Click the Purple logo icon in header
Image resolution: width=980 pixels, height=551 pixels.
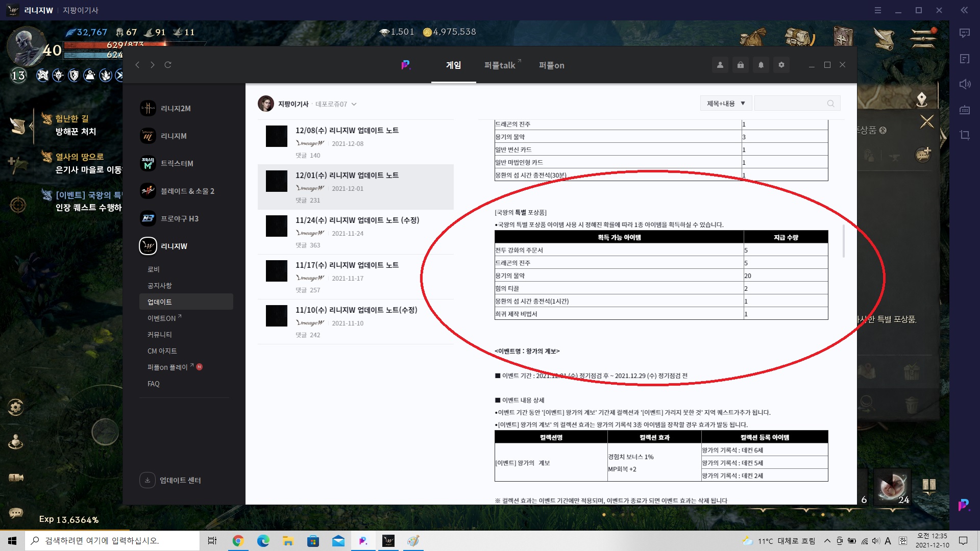[406, 65]
